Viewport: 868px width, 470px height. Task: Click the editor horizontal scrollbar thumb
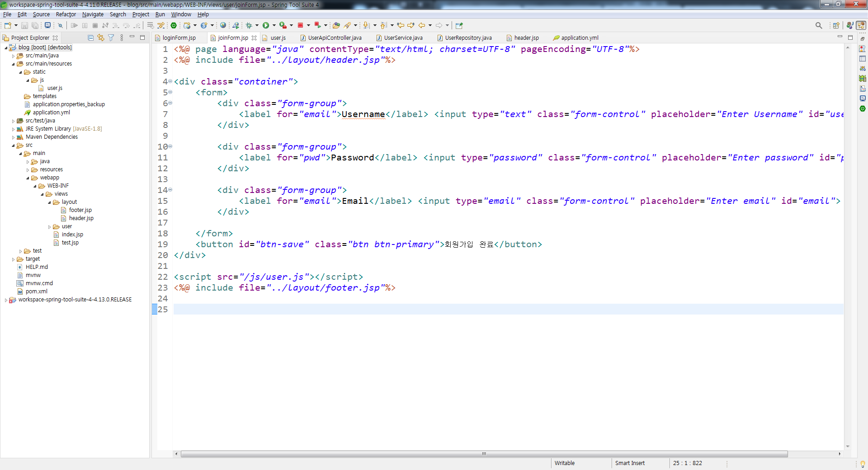click(484, 454)
